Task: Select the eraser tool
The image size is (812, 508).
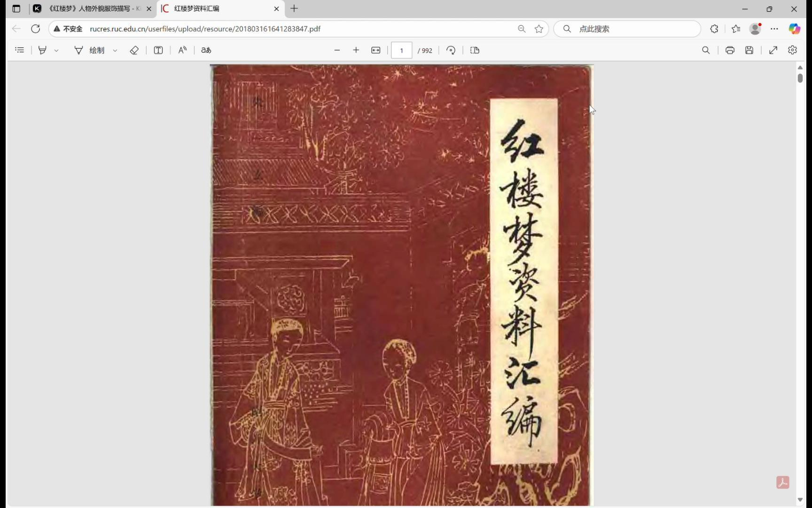Action: tap(134, 50)
